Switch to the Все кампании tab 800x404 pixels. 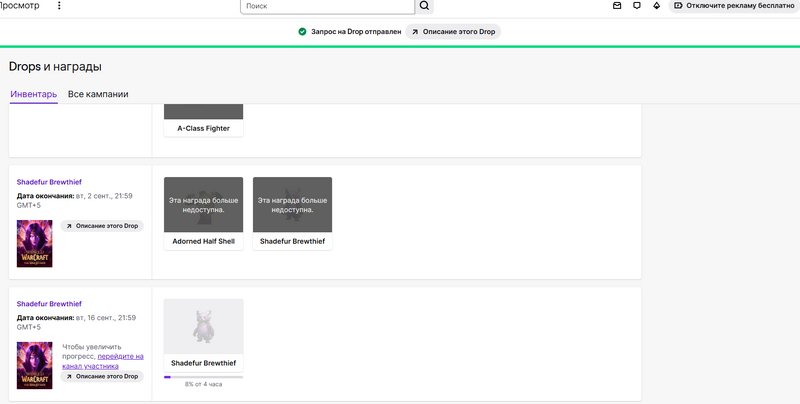[x=98, y=94]
